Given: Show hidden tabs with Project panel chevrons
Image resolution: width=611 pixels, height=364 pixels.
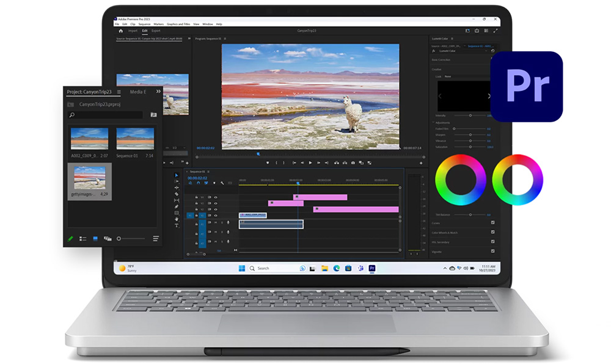Looking at the screenshot, I should 158,92.
